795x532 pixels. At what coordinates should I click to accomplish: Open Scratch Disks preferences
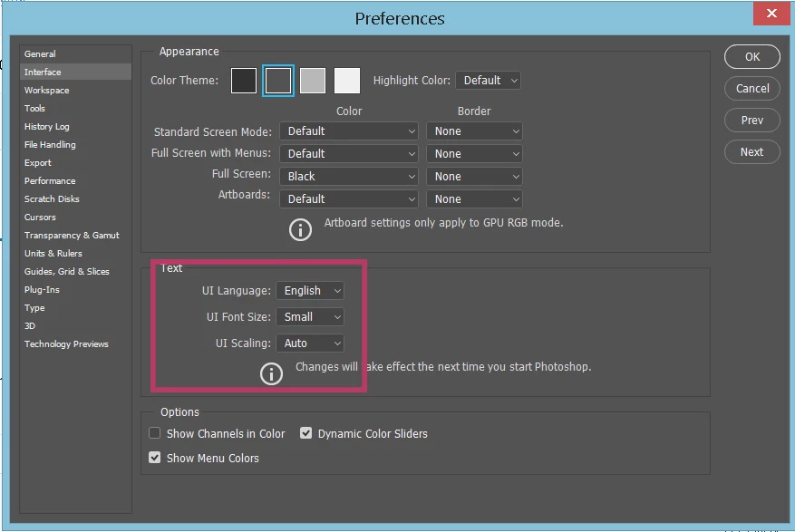tap(75, 199)
